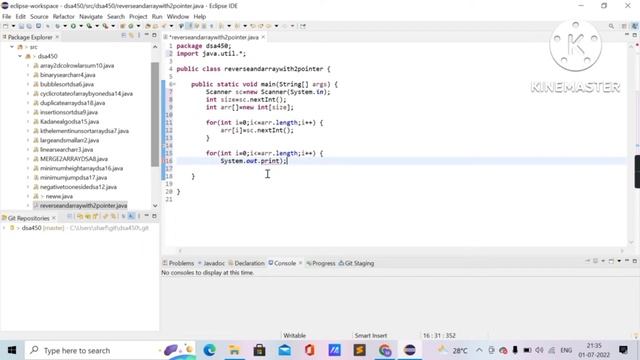The height and width of the screenshot is (360, 640).
Task: Close the Git Repositories tab
Action: (53, 218)
